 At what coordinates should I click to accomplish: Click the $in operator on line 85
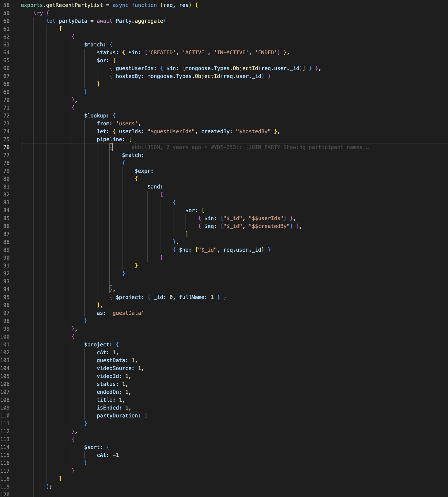(209, 218)
